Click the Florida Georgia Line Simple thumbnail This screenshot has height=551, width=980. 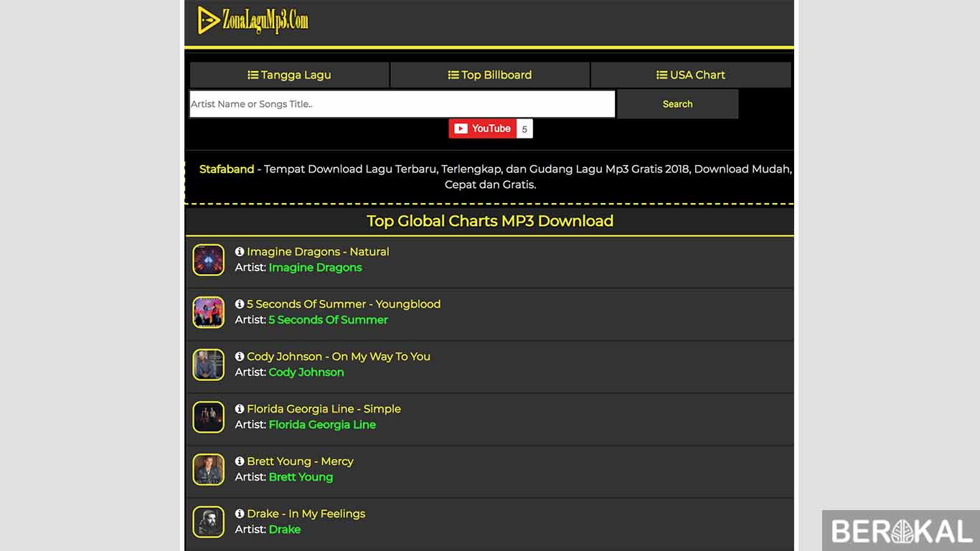tap(209, 417)
